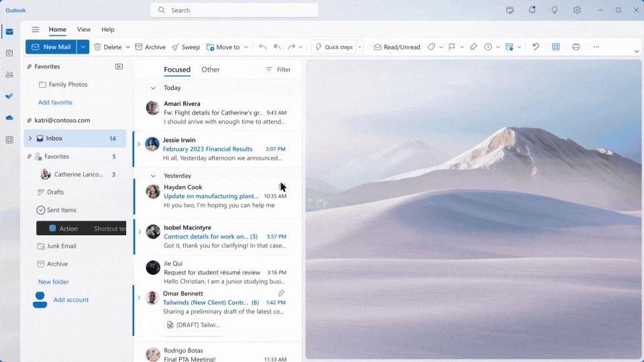Open notifications bell icon
Screen dimensions: 644x362
point(532,10)
